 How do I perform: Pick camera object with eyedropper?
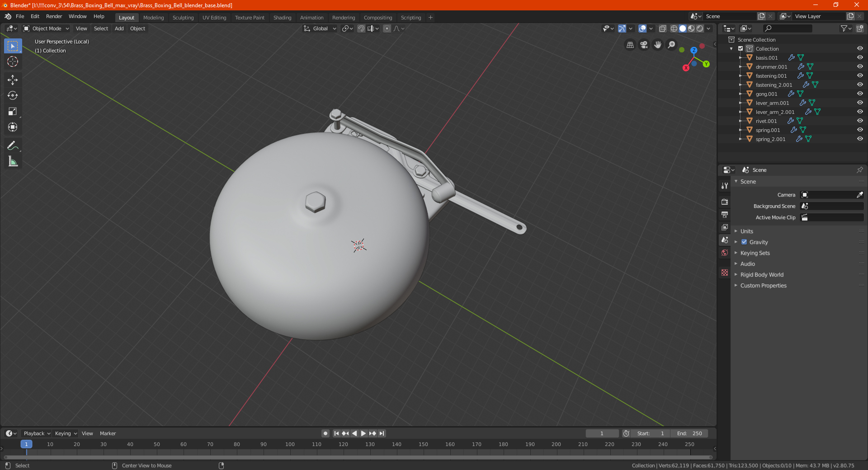point(859,195)
